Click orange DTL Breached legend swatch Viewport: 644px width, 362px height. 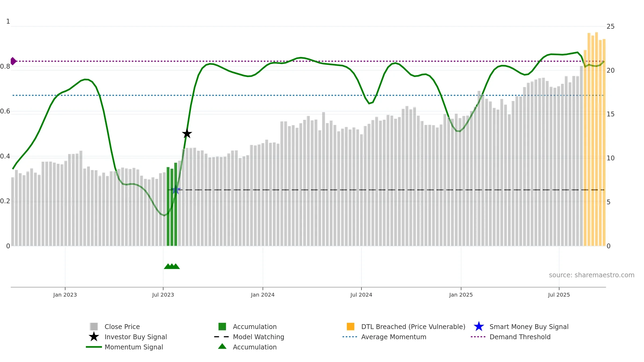point(350,327)
